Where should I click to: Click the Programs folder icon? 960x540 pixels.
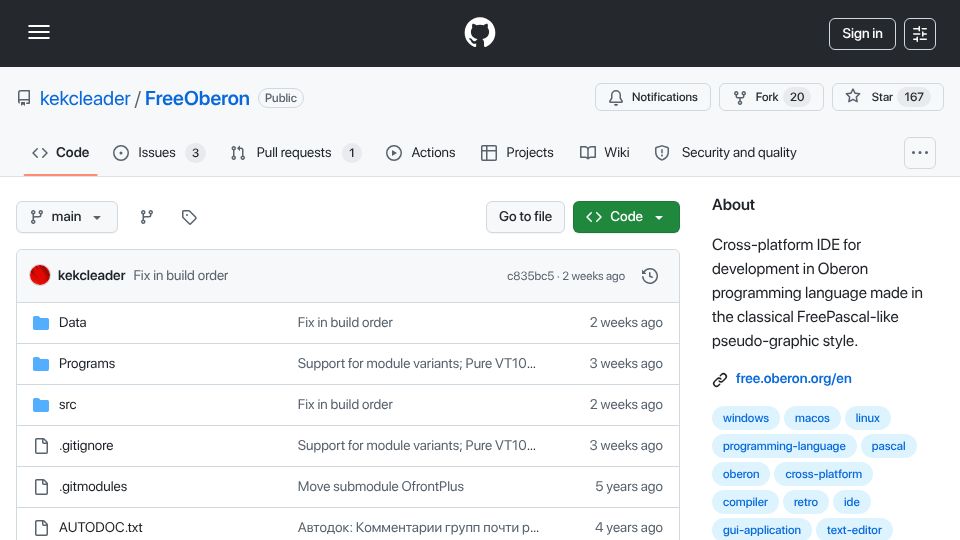click(x=41, y=364)
